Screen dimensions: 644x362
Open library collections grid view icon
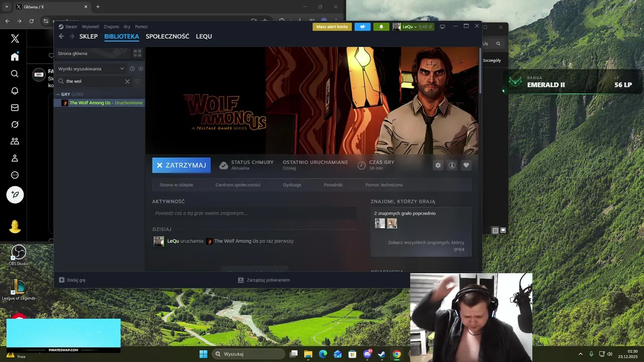[137, 53]
